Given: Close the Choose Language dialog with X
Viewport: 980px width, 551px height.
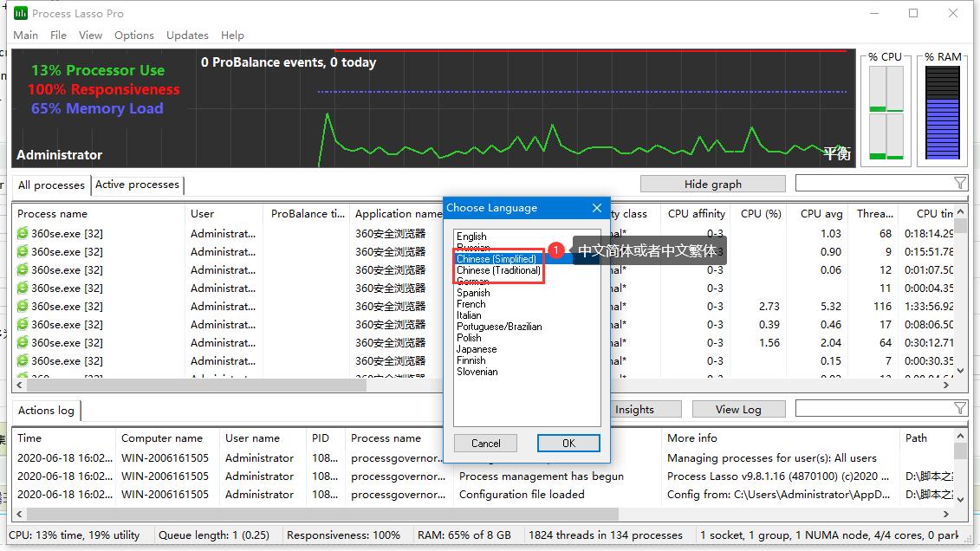Looking at the screenshot, I should (597, 207).
